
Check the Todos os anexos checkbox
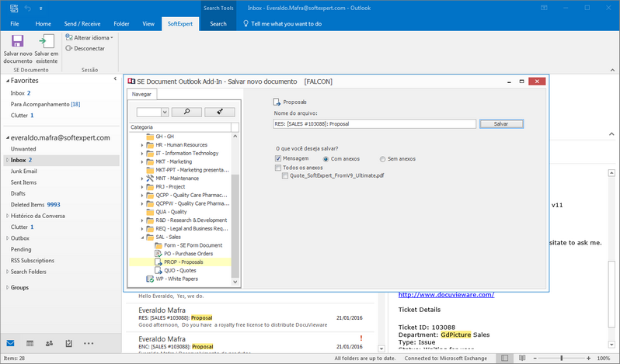pyautogui.click(x=278, y=168)
